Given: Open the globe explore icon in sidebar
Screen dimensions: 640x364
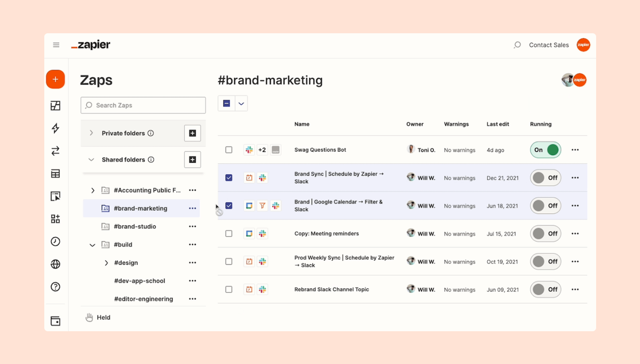Looking at the screenshot, I should 56,264.
